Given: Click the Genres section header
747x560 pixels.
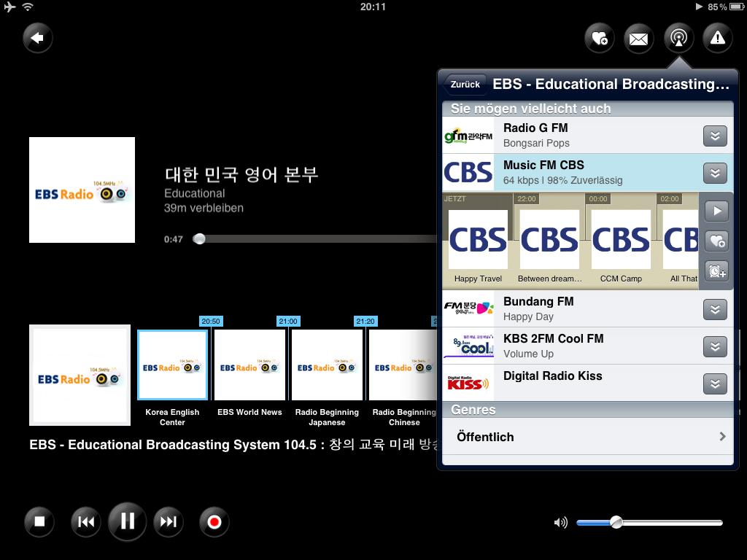Looking at the screenshot, I should point(587,410).
